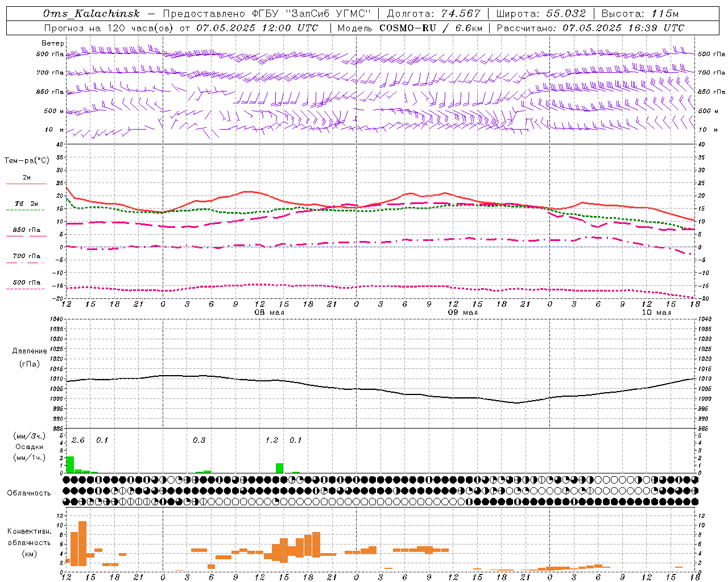The image size is (728, 582).
Task: Click the precipitation total "2.6"
Action: point(78,440)
